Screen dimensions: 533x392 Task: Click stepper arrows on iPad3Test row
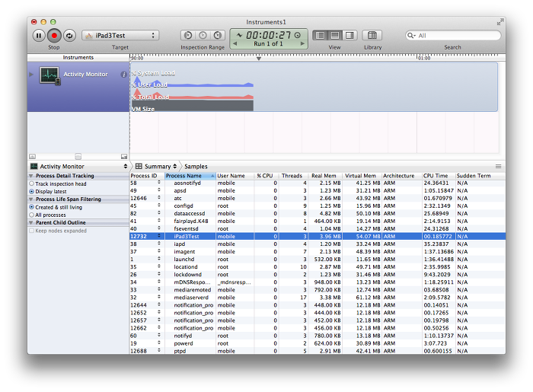[x=158, y=236]
